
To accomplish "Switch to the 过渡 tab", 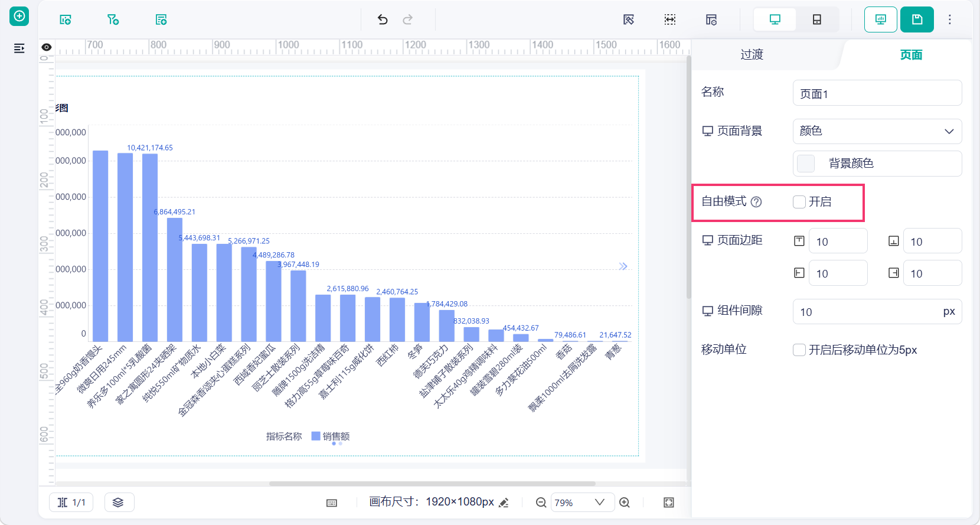I will click(752, 55).
